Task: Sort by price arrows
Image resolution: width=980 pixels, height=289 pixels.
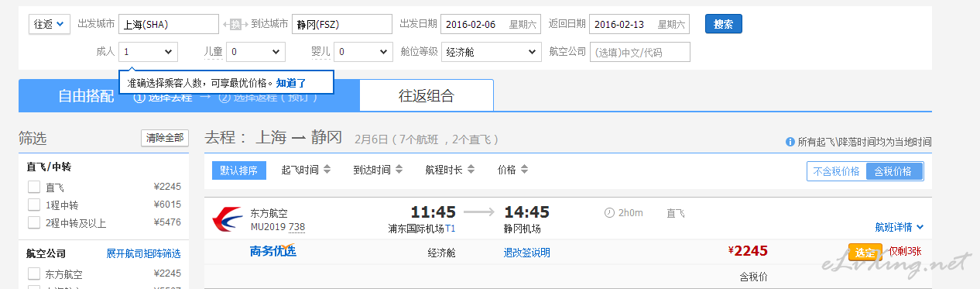Action: click(524, 170)
